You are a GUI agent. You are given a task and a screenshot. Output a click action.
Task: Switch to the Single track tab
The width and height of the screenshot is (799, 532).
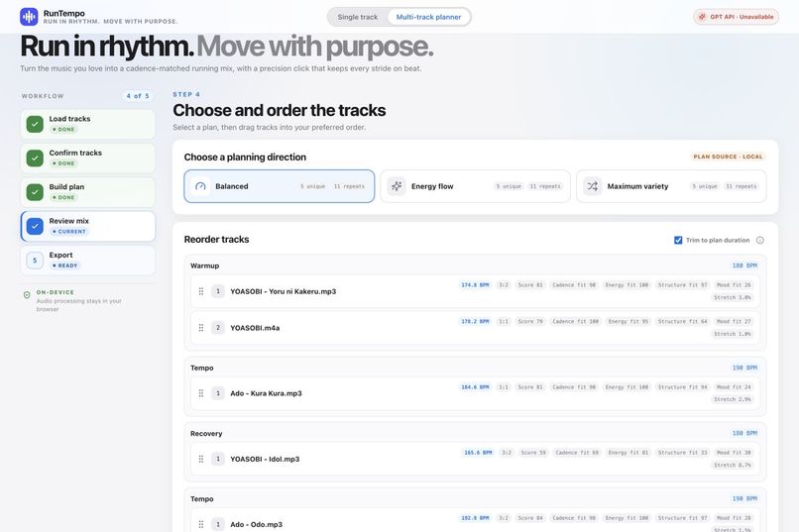pos(358,17)
